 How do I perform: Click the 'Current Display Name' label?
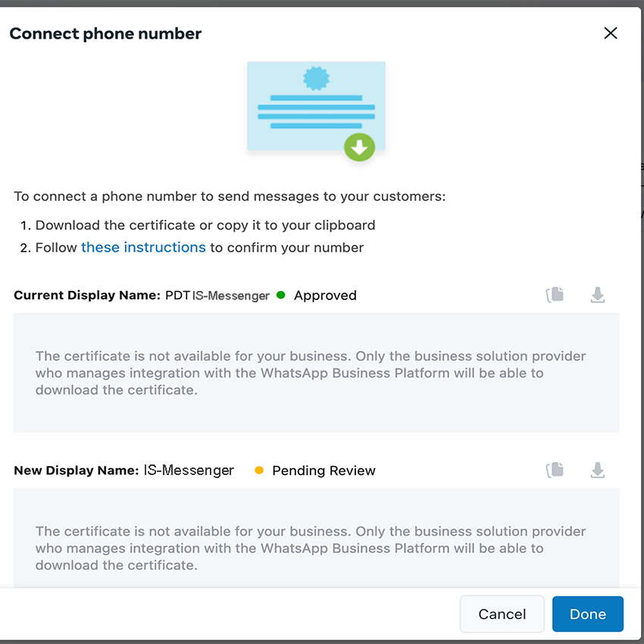pos(87,295)
